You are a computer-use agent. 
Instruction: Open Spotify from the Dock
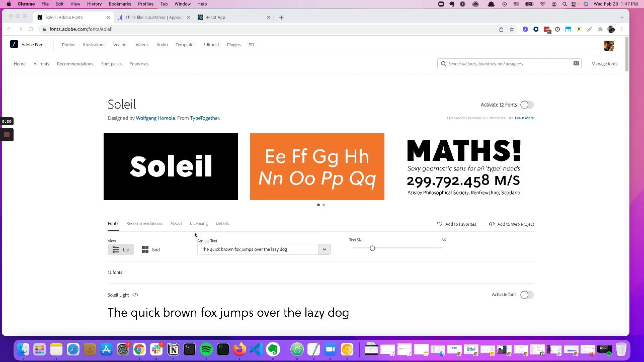206,349
